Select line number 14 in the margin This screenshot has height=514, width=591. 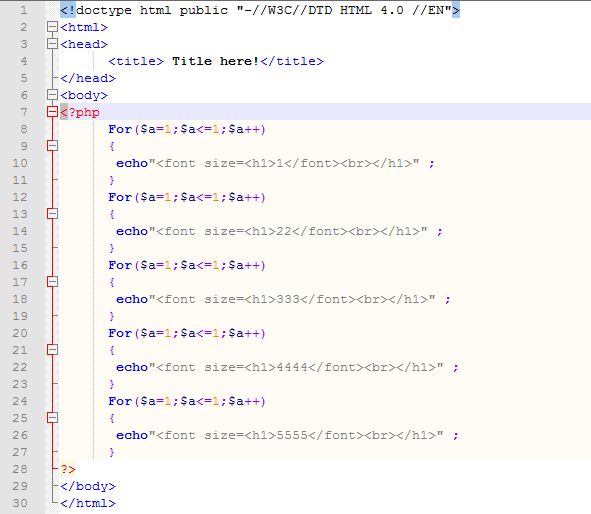coord(20,231)
